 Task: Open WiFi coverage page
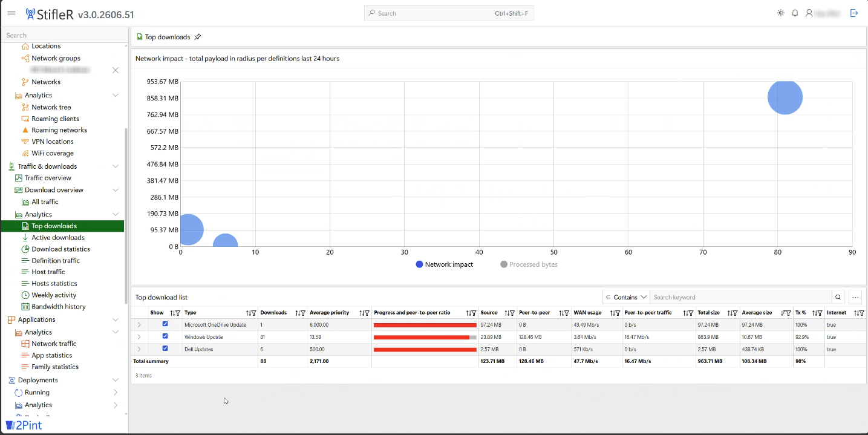click(x=53, y=153)
